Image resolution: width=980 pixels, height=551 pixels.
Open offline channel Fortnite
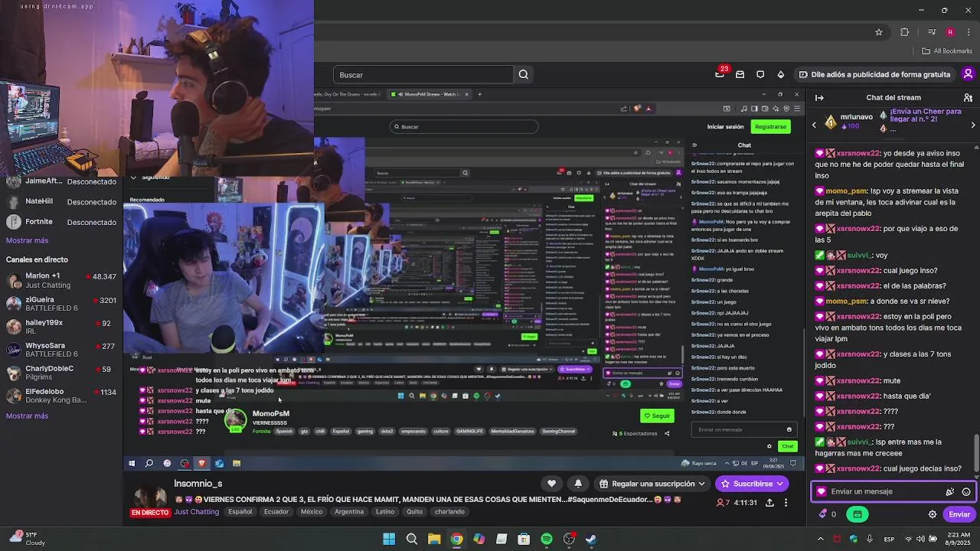61,222
